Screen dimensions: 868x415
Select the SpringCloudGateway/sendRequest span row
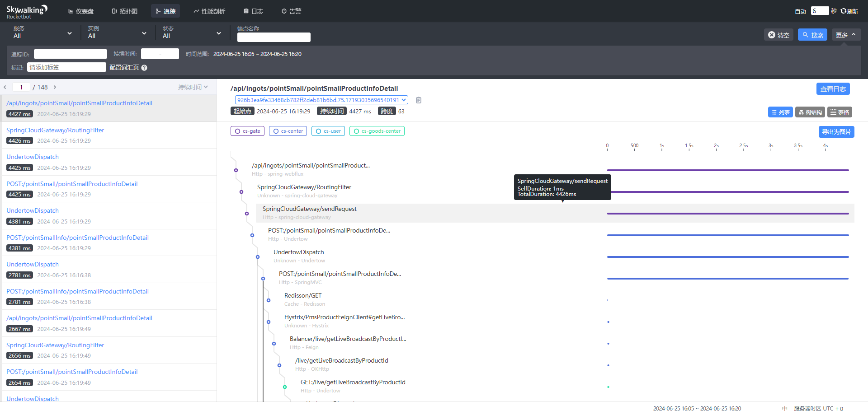pyautogui.click(x=555, y=213)
